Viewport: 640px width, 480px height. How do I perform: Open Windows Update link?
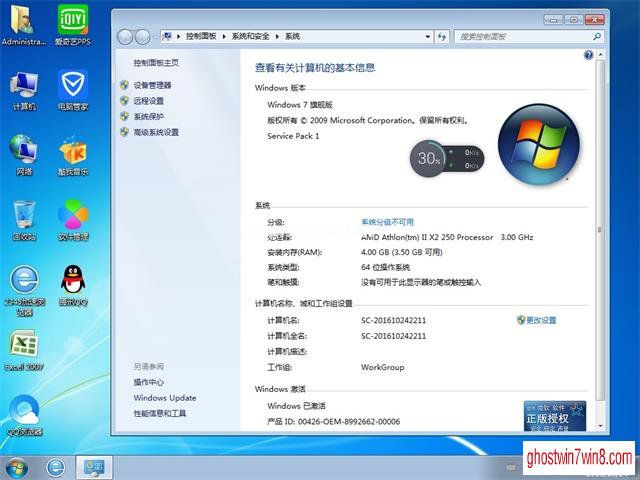[x=165, y=398]
